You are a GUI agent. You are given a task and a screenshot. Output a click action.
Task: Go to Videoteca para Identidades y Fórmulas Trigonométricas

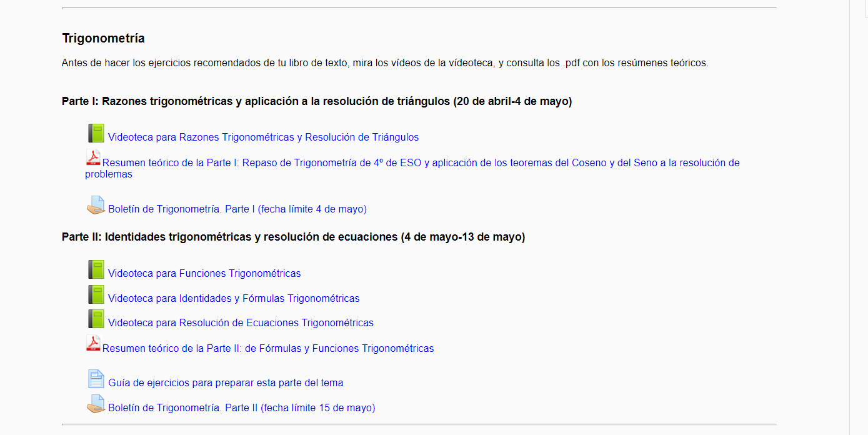pos(233,299)
